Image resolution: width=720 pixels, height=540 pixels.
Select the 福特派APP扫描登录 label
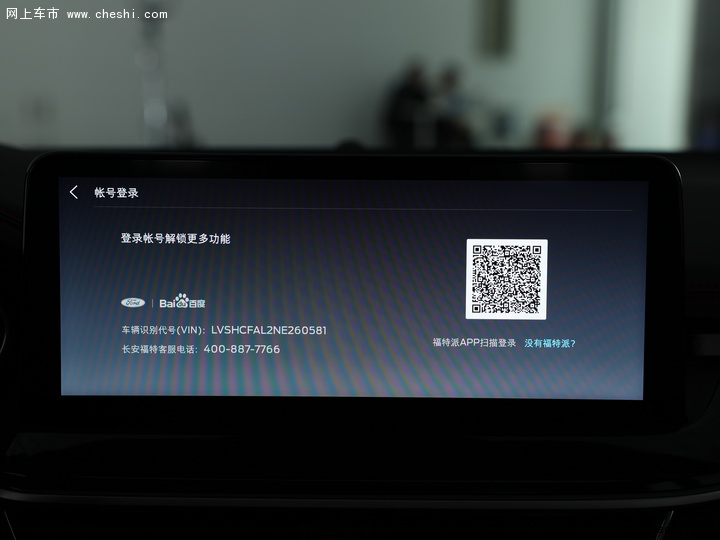[x=474, y=343]
